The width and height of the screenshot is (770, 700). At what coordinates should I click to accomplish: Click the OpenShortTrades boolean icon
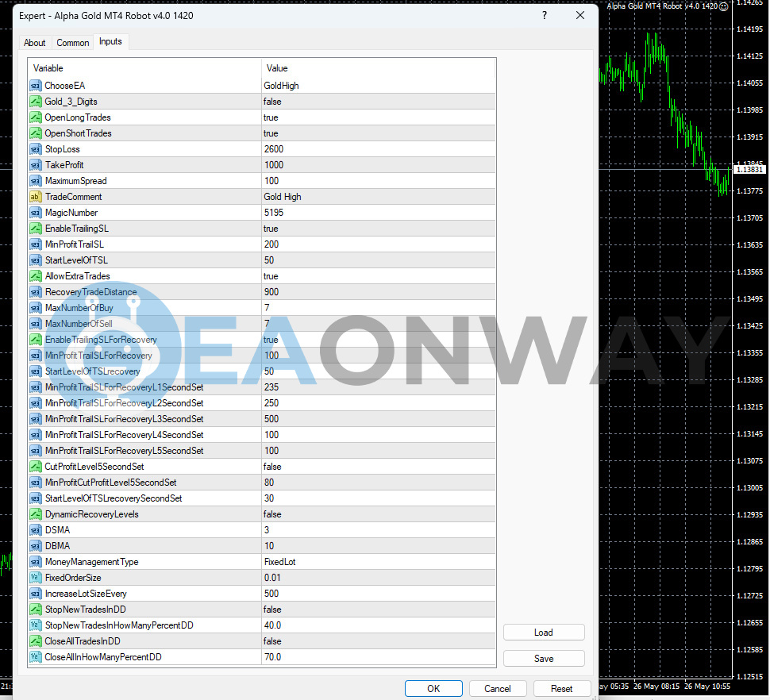coord(36,133)
